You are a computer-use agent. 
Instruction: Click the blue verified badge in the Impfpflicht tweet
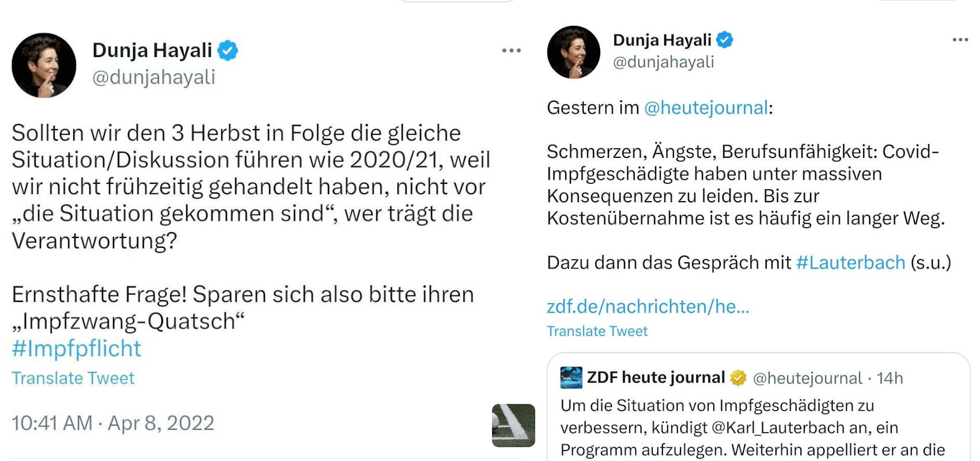228,51
